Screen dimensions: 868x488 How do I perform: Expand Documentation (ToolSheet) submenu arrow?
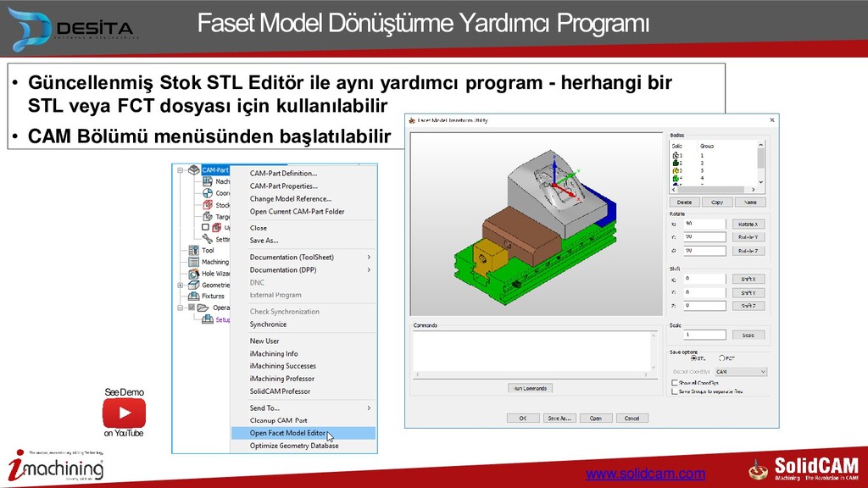tap(369, 258)
